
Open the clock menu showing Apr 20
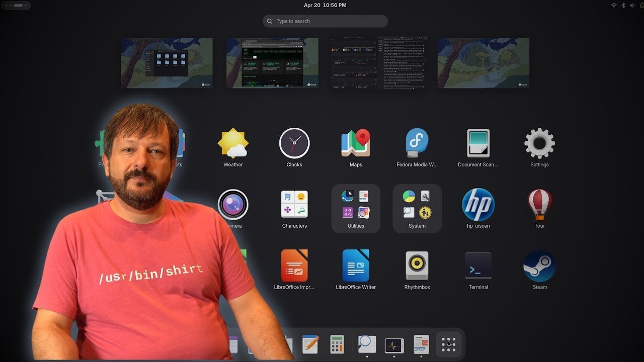325,5
